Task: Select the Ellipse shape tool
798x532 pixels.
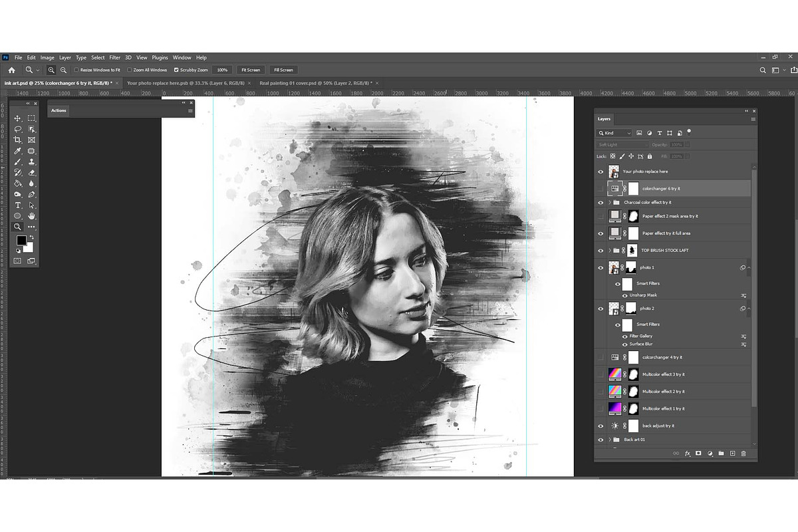Action: point(18,216)
